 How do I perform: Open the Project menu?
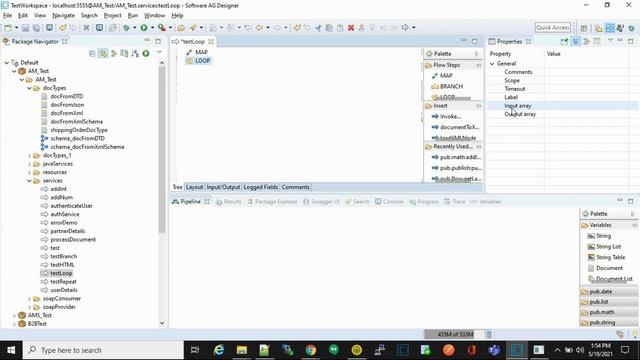(112, 16)
